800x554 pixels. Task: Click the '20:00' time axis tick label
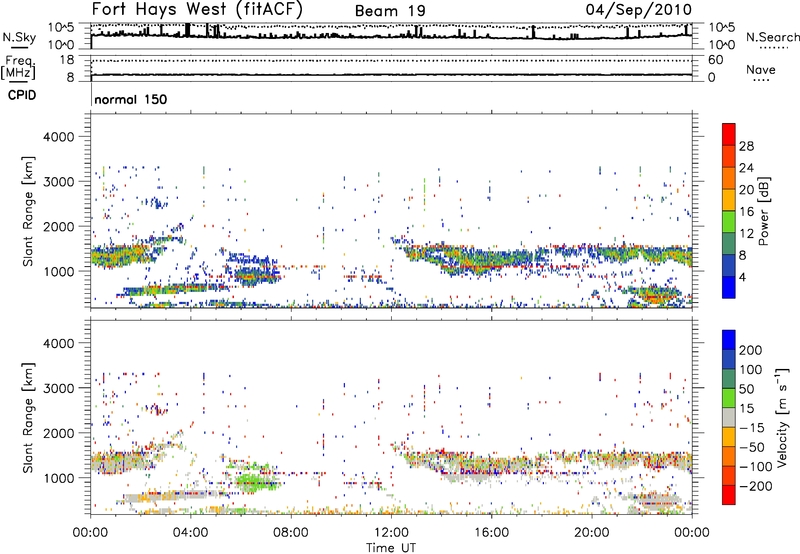point(591,533)
